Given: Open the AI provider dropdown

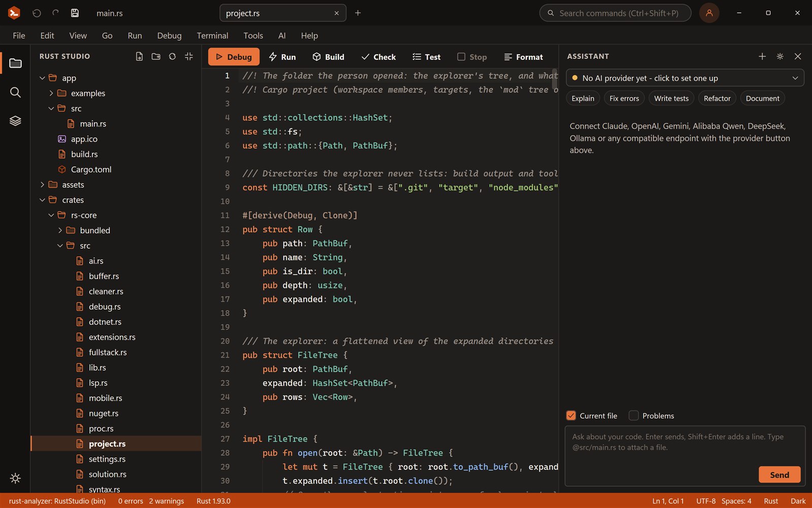Looking at the screenshot, I should click(x=685, y=78).
